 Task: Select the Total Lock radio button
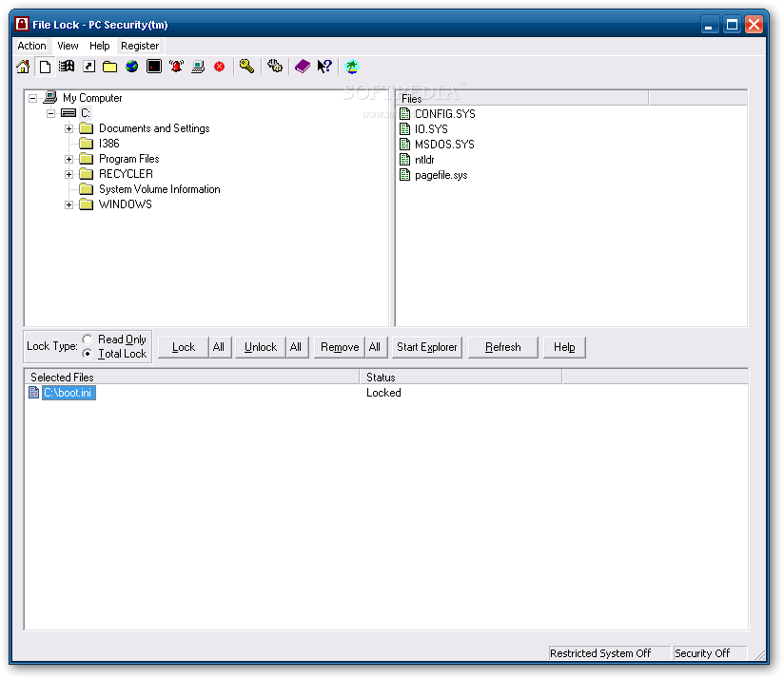pyautogui.click(x=87, y=353)
